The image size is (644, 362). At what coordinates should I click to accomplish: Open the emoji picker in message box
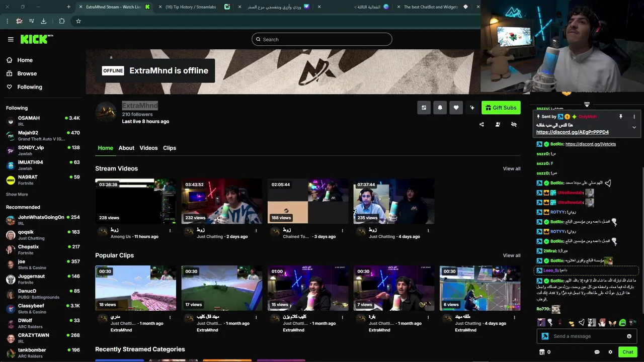[x=629, y=336]
